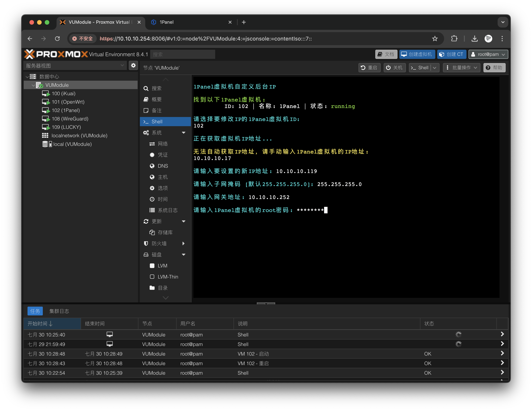The height and width of the screenshot is (411, 532).
Task: Open the 网络 network menu entry
Action: 162,144
